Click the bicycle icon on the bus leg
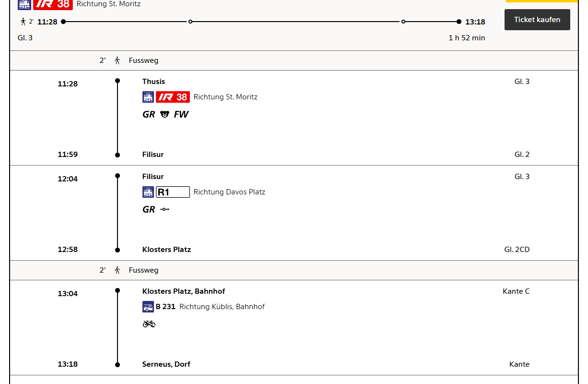Screen dimensions: 588x384 tap(149, 324)
